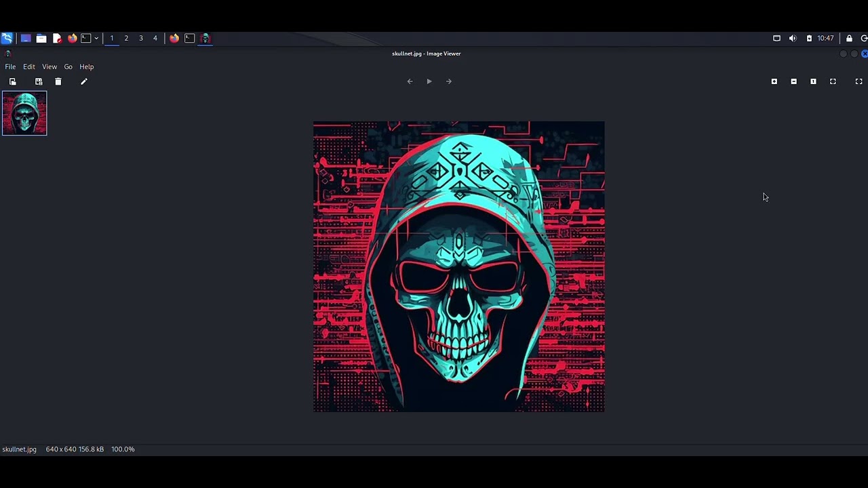Open the Help menu
This screenshot has width=868, height=488.
click(87, 66)
